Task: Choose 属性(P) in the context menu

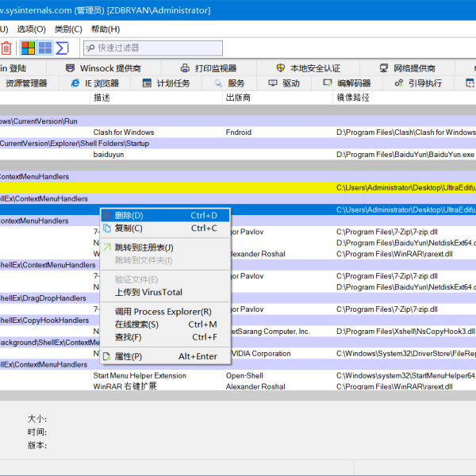Action: (165, 356)
